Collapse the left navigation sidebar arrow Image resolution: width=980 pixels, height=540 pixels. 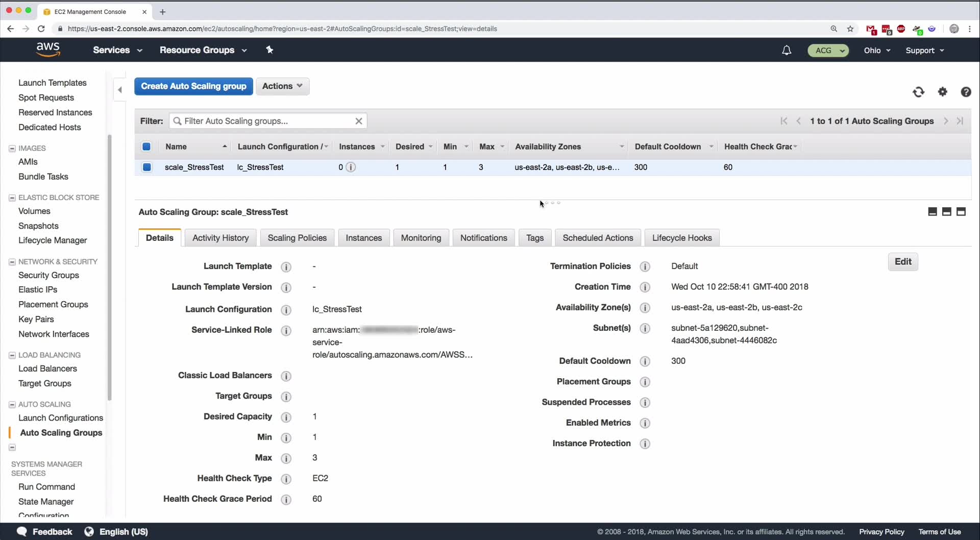click(x=120, y=90)
